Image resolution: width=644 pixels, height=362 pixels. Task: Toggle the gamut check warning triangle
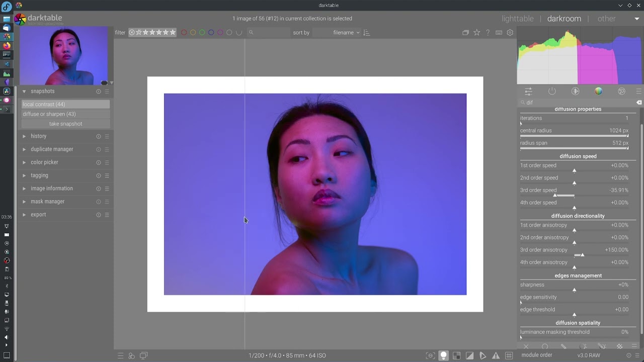pyautogui.click(x=496, y=355)
